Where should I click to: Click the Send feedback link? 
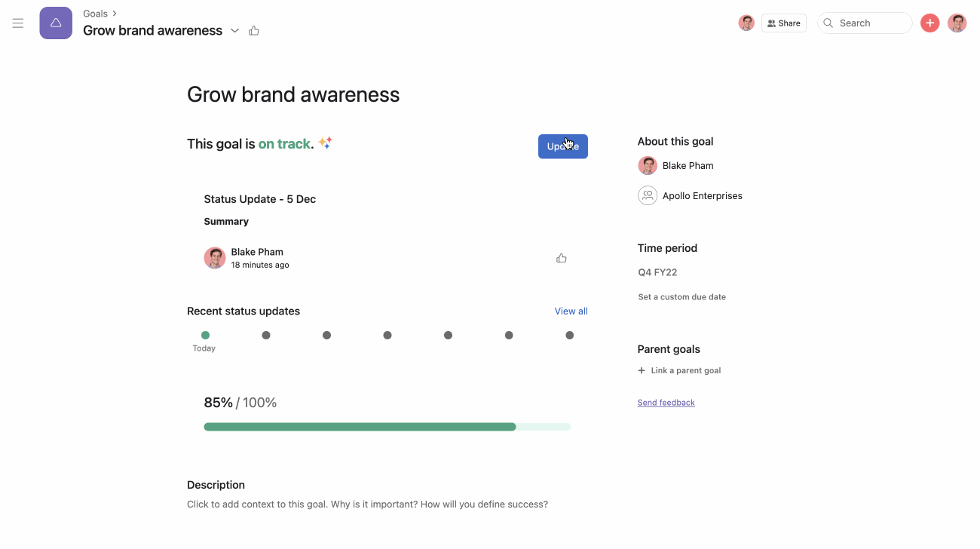click(666, 402)
